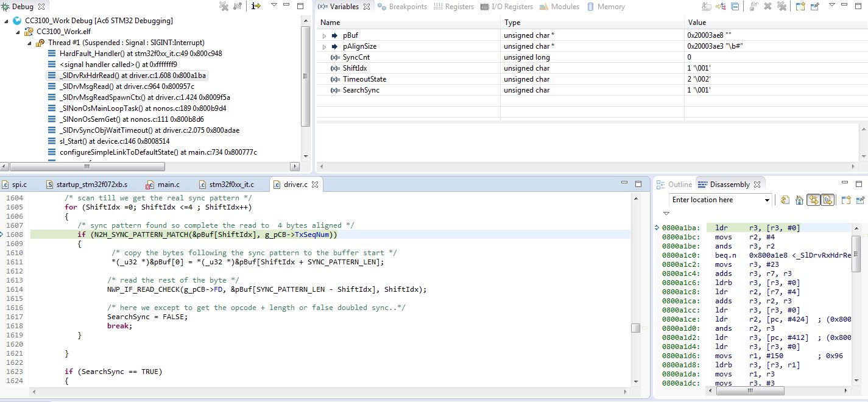Select the ShiftIdx variable row
Screen dimensions: 868x402
(x=591, y=68)
